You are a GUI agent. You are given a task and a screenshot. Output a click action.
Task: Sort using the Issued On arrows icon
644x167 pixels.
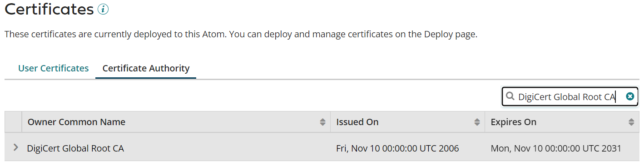click(x=477, y=122)
